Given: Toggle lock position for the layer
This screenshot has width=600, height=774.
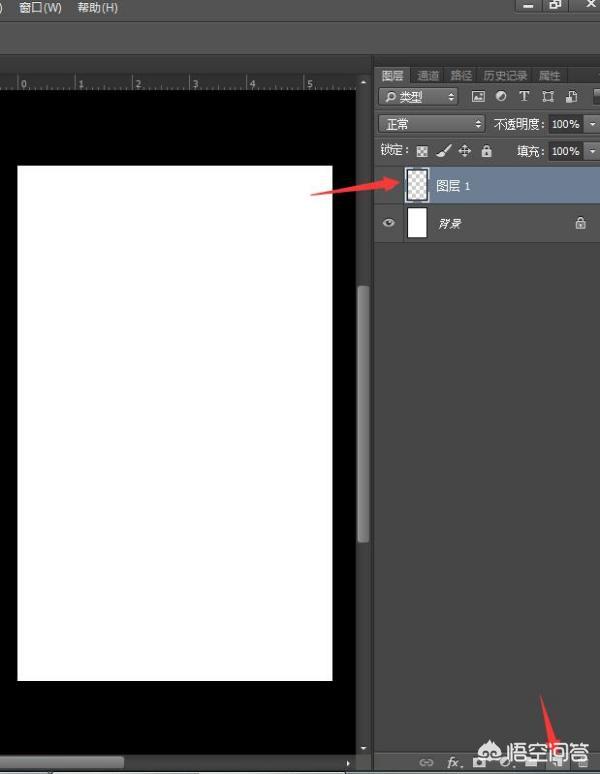Looking at the screenshot, I should click(465, 151).
